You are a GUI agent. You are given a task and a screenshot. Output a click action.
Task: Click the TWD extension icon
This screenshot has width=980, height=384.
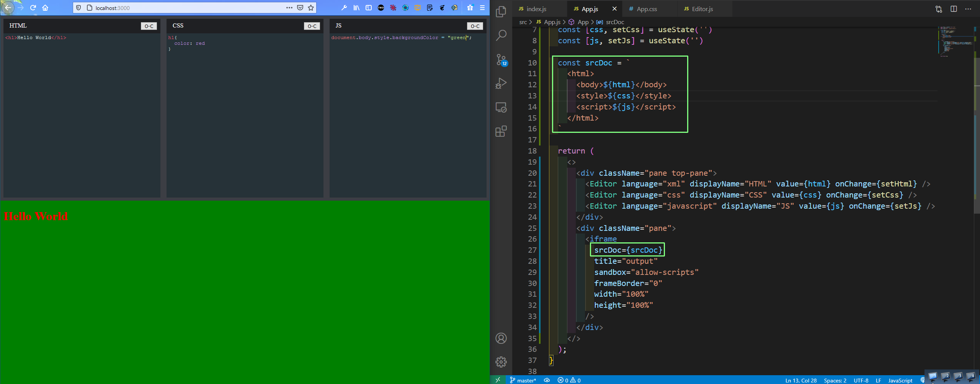pyautogui.click(x=381, y=8)
